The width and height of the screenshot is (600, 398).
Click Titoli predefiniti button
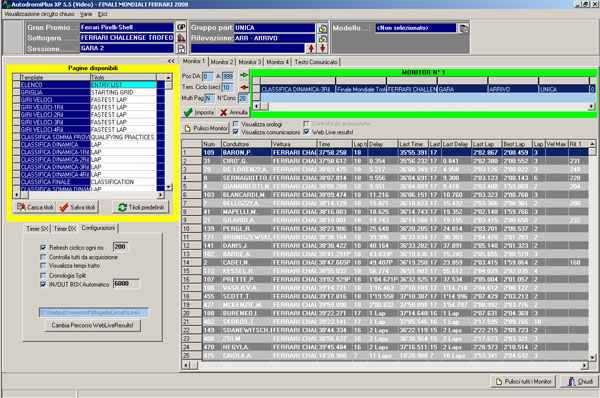141,207
